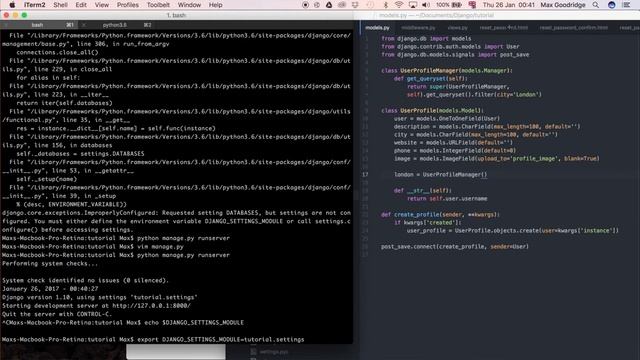Viewport: 640px width, 360px height.
Task: Open the Window menu
Action: pyautogui.click(x=189, y=5)
